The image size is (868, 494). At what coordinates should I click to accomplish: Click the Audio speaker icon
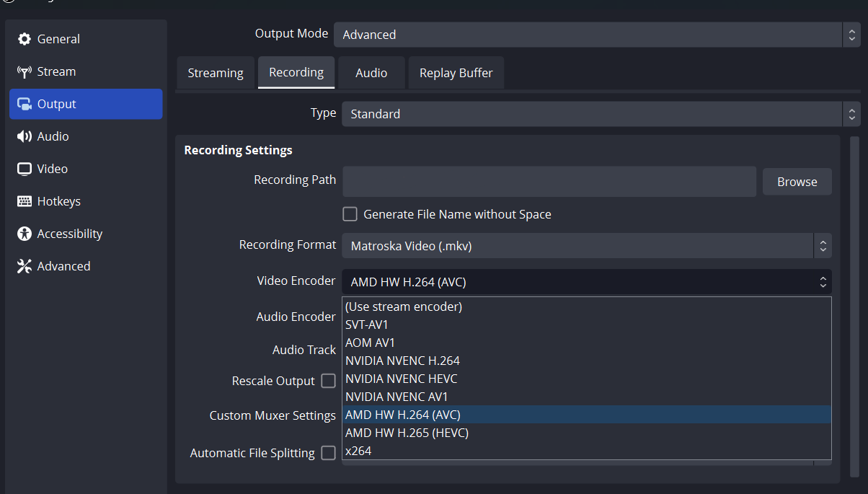(x=25, y=136)
